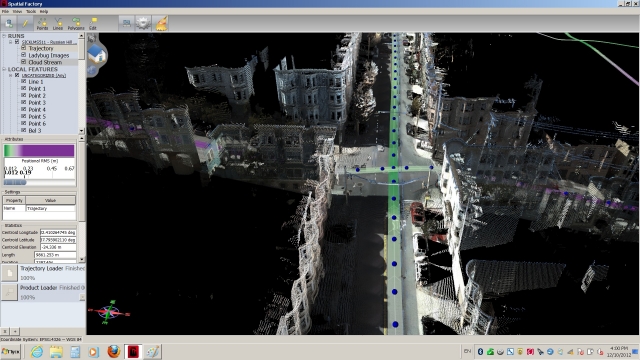Click the attributes panel's scroll-up arrow
Viewport: 640px width, 360px height.
(x=82, y=139)
